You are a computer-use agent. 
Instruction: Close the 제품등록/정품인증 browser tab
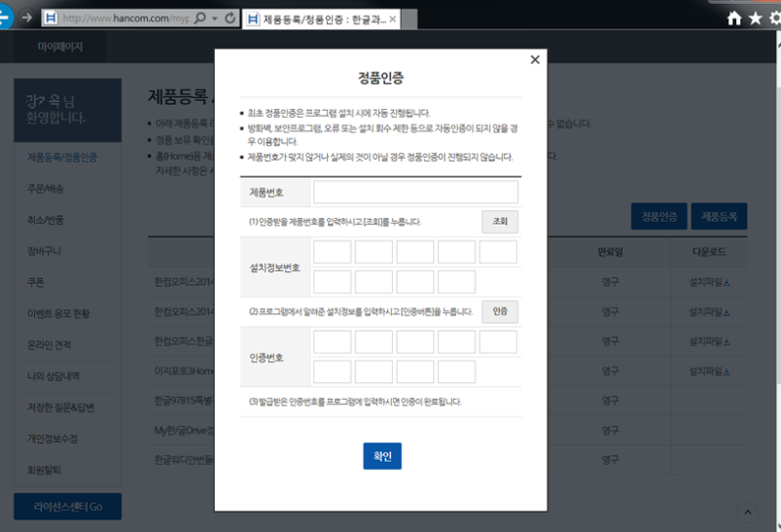(393, 18)
